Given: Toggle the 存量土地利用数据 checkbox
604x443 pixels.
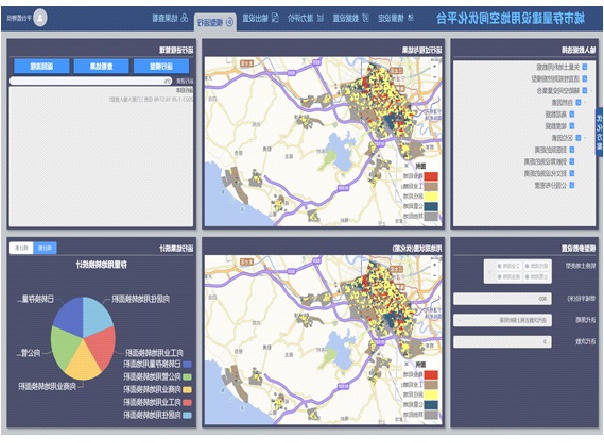Looking at the screenshot, I should (x=585, y=67).
